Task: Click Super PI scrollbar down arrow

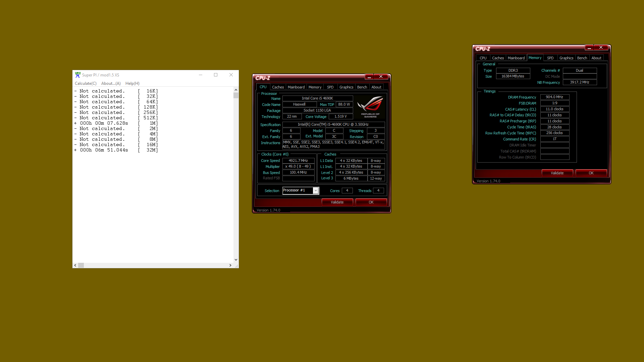Action: pyautogui.click(x=236, y=260)
